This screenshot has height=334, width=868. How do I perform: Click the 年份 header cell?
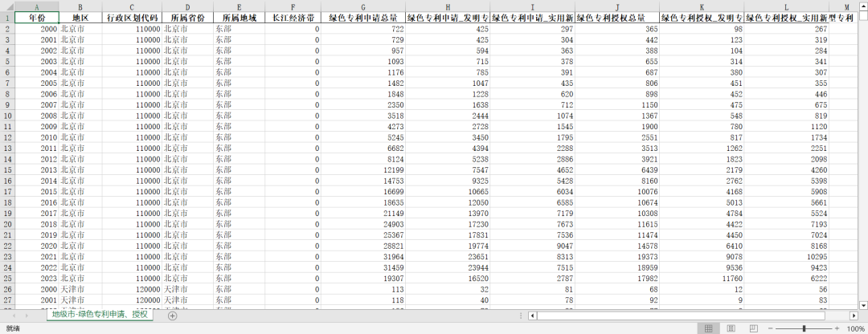click(36, 18)
